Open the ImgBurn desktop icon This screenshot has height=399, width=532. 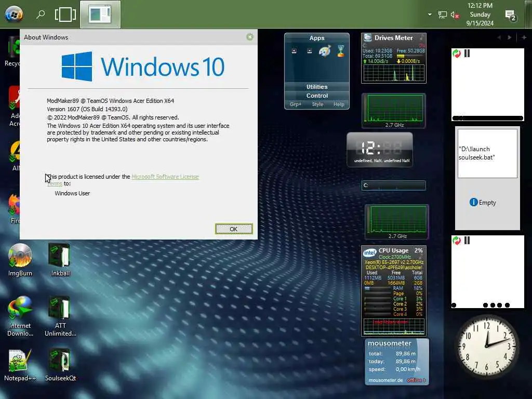click(20, 261)
